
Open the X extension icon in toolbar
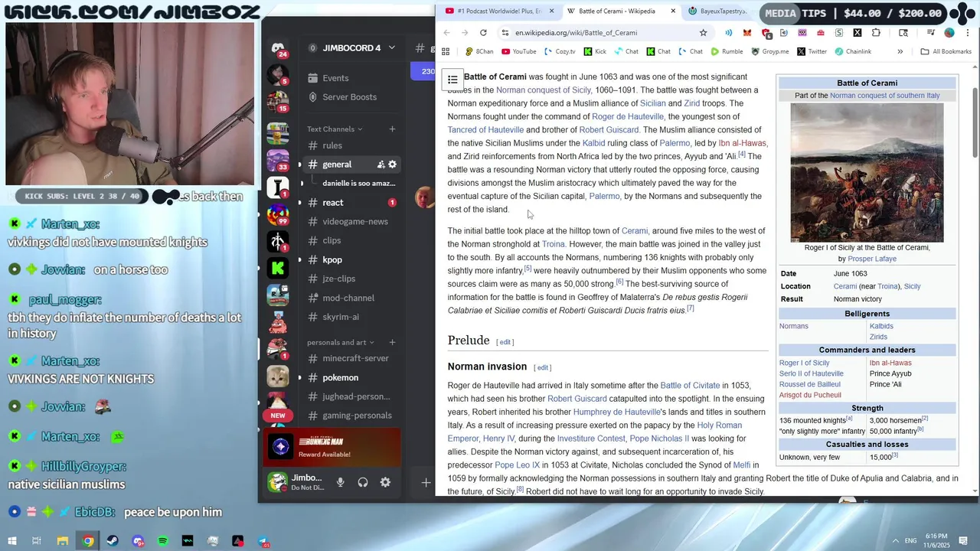857,33
